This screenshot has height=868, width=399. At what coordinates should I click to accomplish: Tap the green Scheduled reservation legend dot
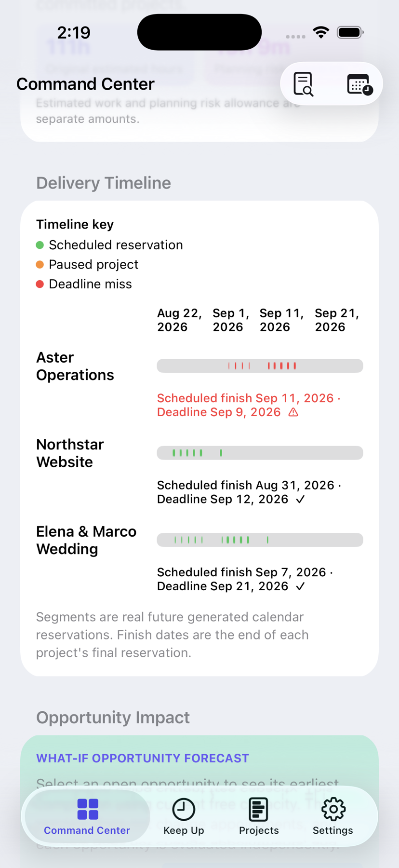40,245
